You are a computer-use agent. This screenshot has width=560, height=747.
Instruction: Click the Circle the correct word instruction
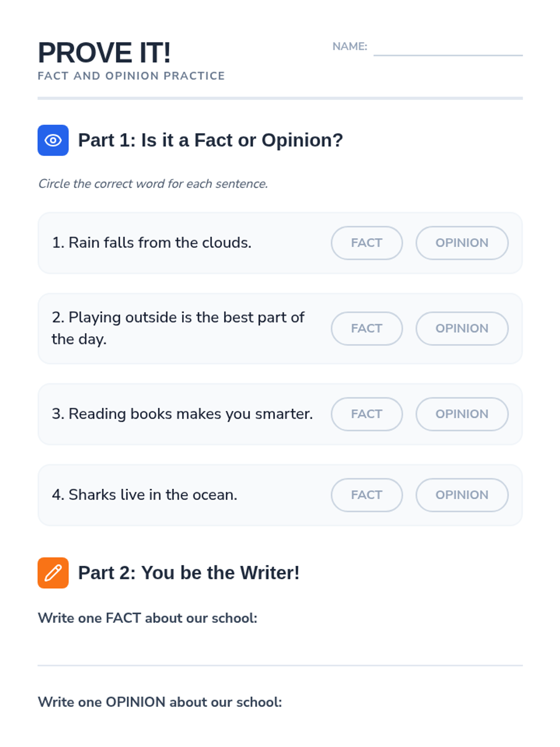click(153, 184)
